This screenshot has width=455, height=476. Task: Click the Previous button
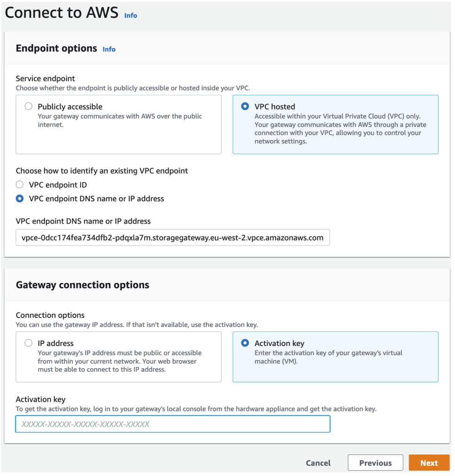coord(375,463)
